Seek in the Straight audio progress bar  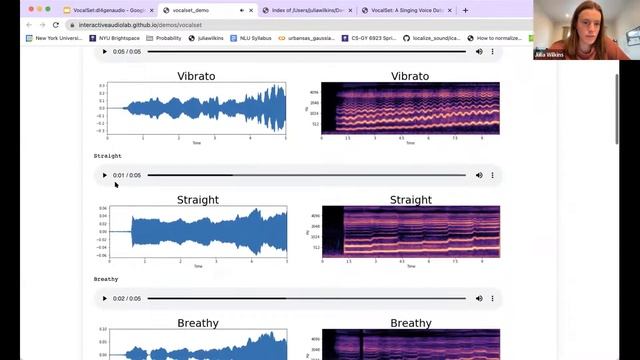tap(307, 175)
